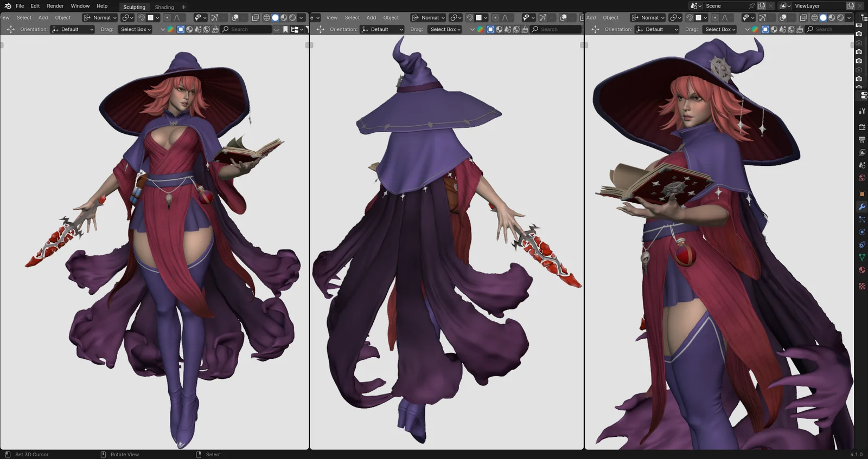This screenshot has height=459, width=868.
Task: Select wireframe shading in front-view viewport
Action: pos(266,17)
